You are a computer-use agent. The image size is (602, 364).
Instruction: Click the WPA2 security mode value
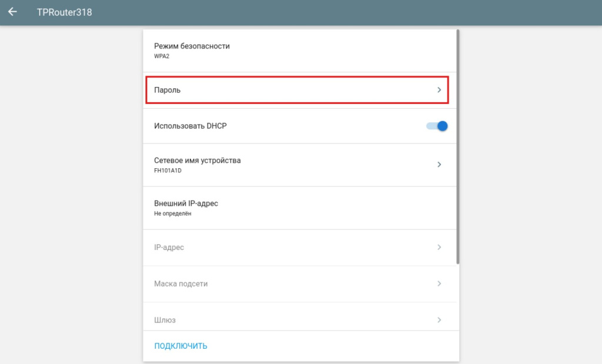point(162,56)
